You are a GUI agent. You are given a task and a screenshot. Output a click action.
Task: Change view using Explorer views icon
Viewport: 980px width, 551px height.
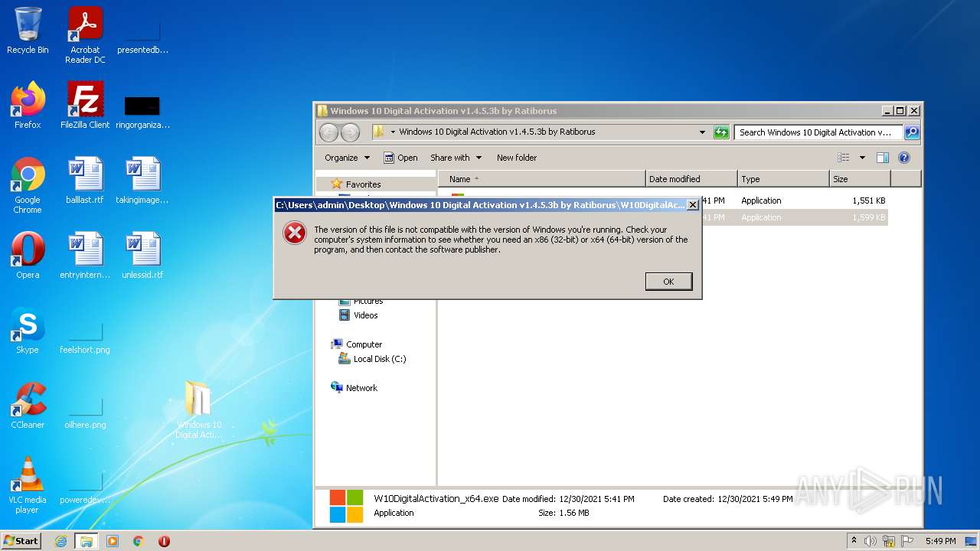843,158
